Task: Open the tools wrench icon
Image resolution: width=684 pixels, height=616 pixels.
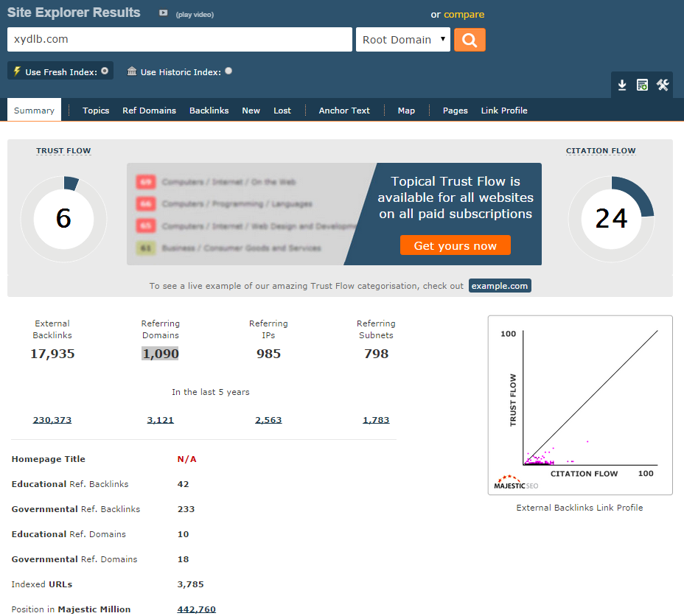Action: pos(663,85)
